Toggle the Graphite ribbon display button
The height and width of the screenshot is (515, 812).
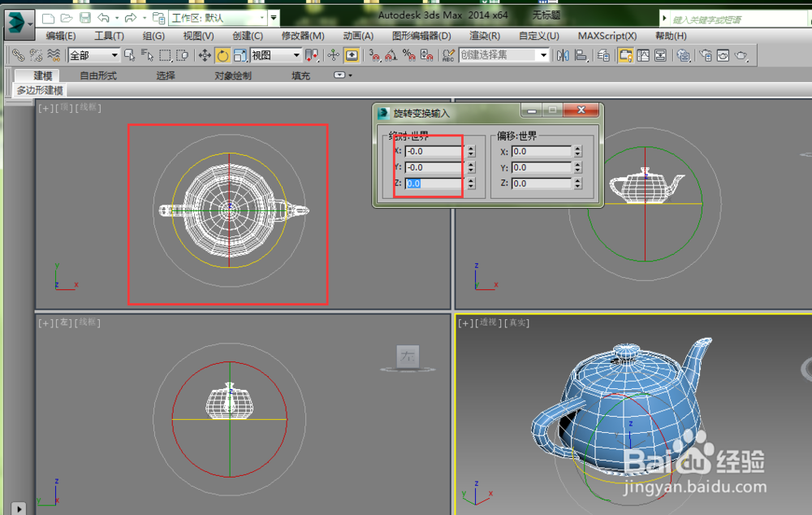[625, 55]
